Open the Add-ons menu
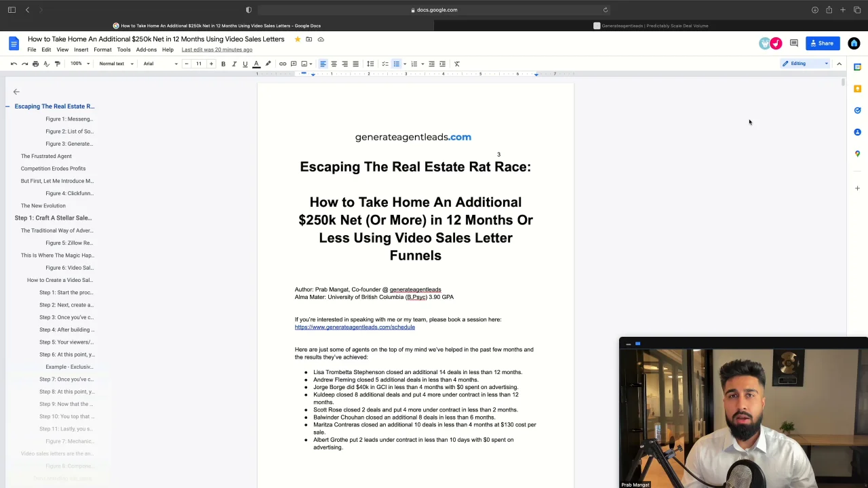The image size is (868, 488). (x=146, y=49)
